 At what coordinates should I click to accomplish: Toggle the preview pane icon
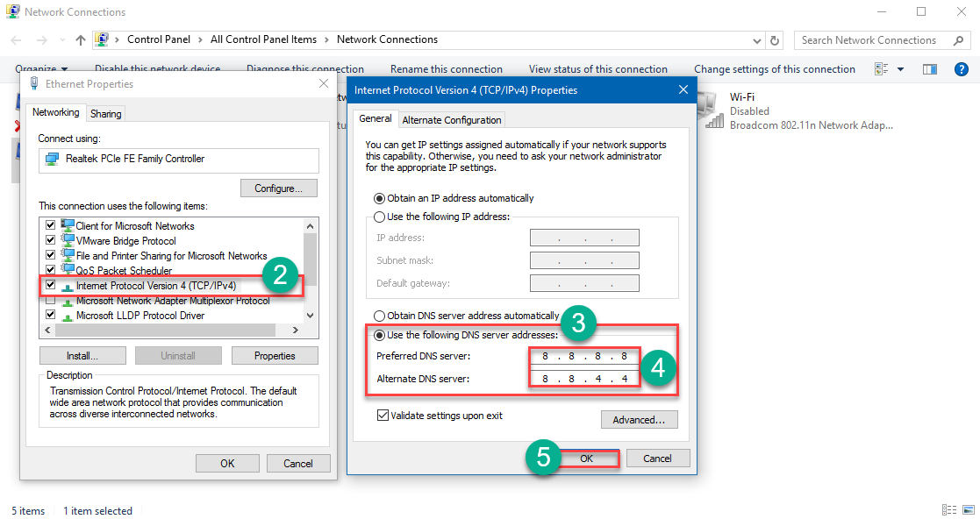tap(929, 68)
